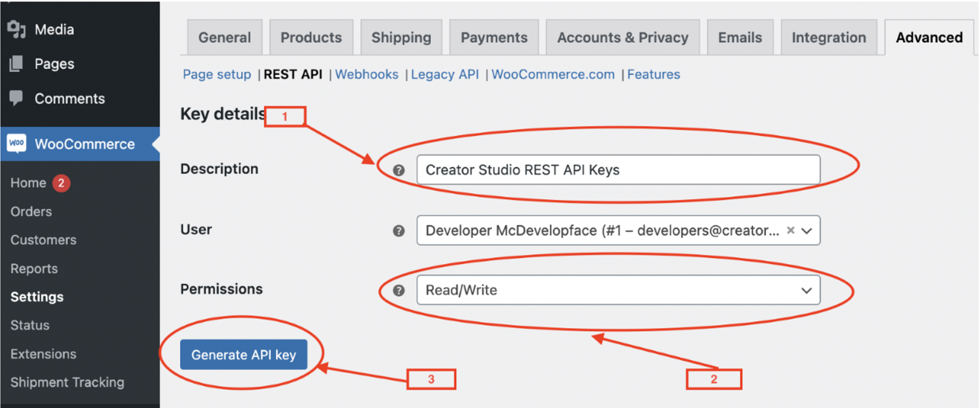980x408 pixels.
Task: Open the Shipment Tracking submenu item
Action: coord(67,382)
